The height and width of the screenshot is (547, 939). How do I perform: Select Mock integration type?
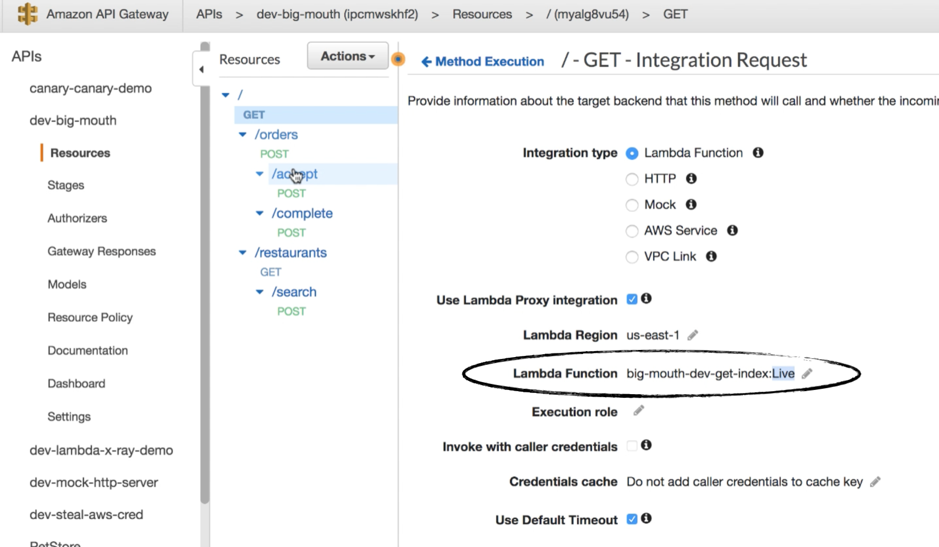[632, 205]
